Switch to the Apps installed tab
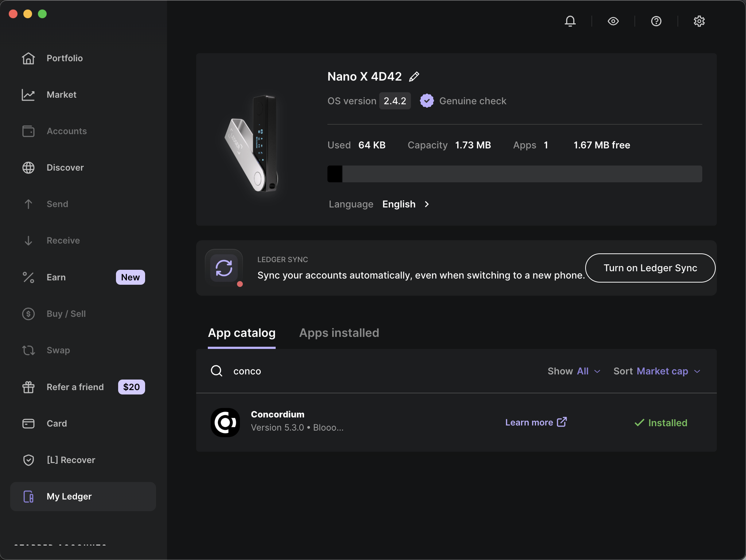The width and height of the screenshot is (746, 560). point(339,333)
